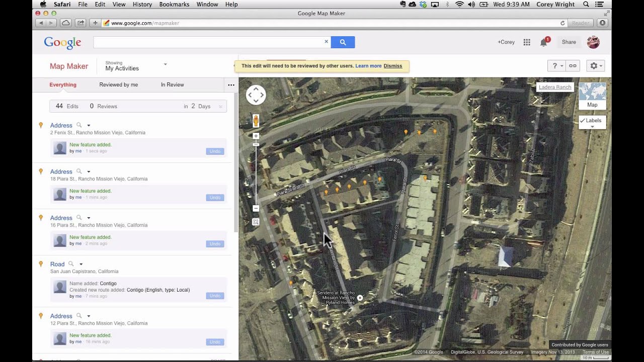Select the Everything tab
This screenshot has height=362, width=644.
(x=63, y=84)
